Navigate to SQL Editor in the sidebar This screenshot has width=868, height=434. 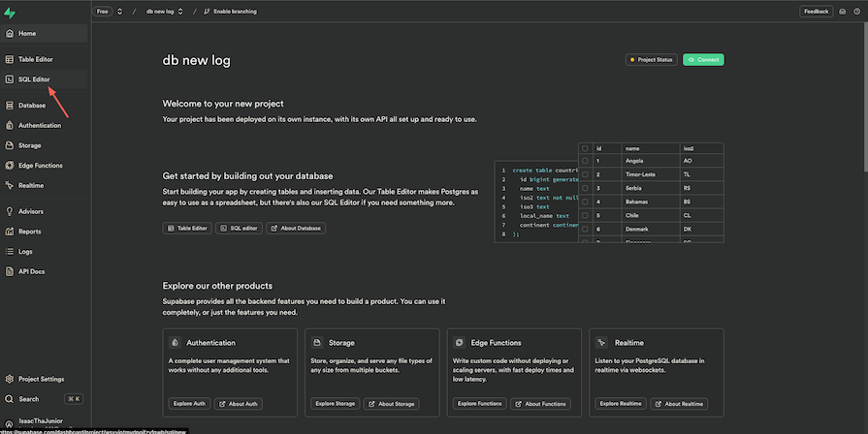34,79
